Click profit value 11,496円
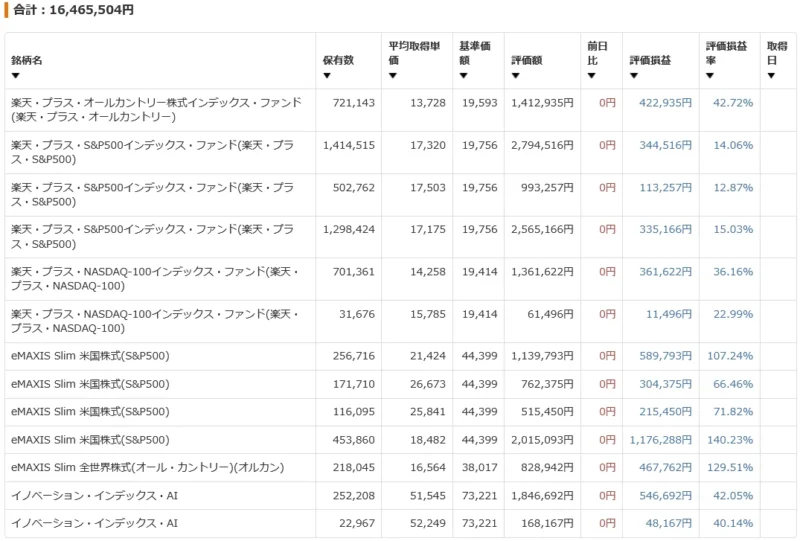The width and height of the screenshot is (800, 541). (x=669, y=314)
